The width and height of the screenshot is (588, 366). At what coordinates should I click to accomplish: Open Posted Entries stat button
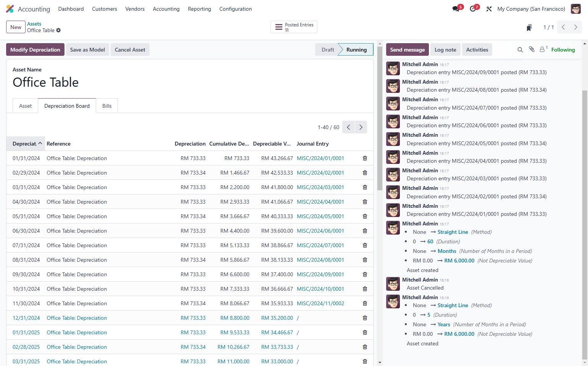pos(294,27)
